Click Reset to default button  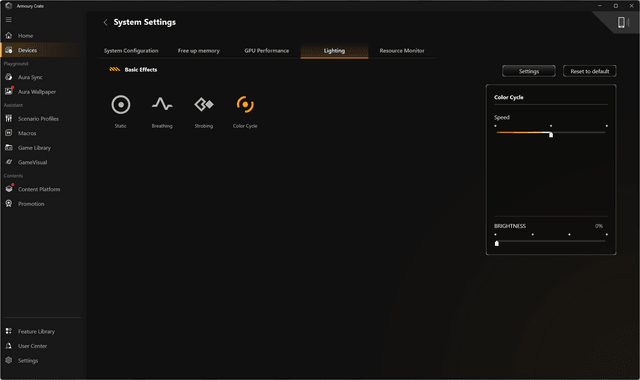click(x=589, y=71)
